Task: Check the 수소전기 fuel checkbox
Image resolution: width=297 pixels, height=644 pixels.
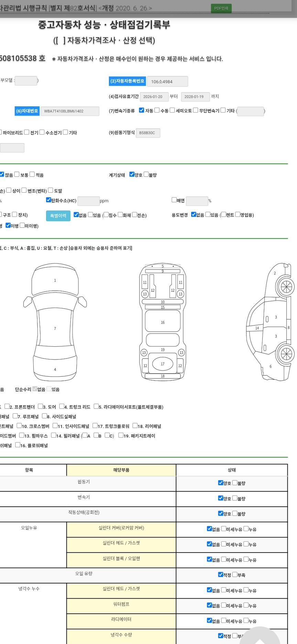Action: [x=42, y=132]
